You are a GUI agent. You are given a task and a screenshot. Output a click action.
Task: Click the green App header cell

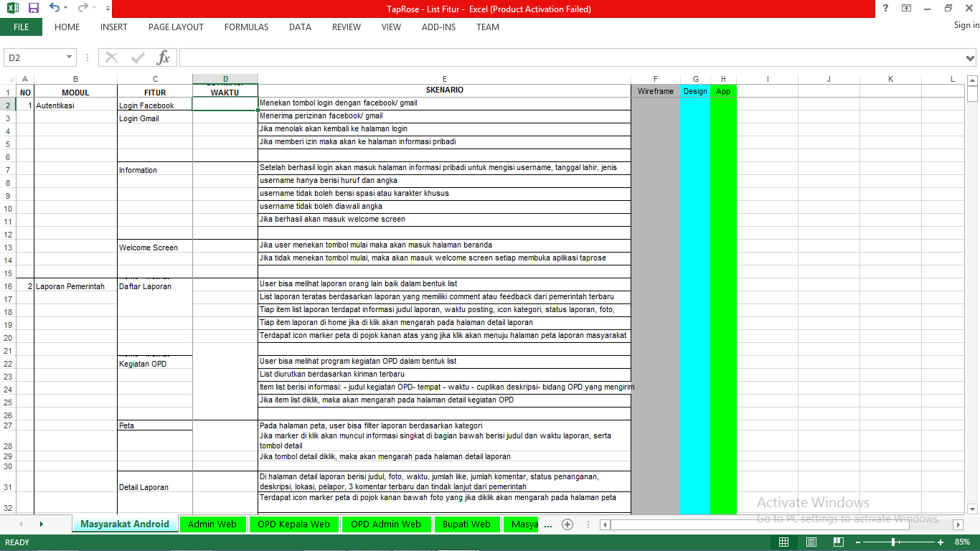(x=723, y=91)
